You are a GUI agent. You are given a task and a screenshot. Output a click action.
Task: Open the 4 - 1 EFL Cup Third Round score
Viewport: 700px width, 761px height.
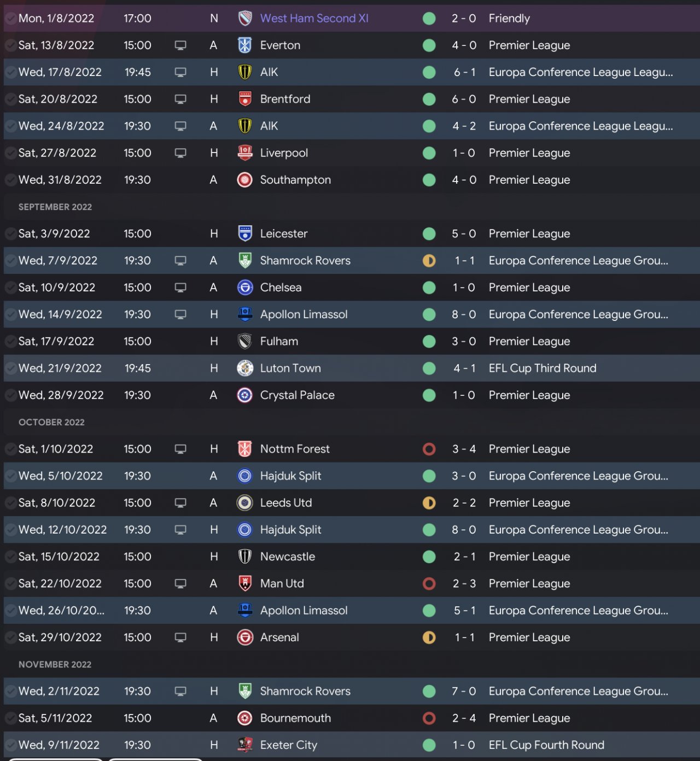coord(464,368)
